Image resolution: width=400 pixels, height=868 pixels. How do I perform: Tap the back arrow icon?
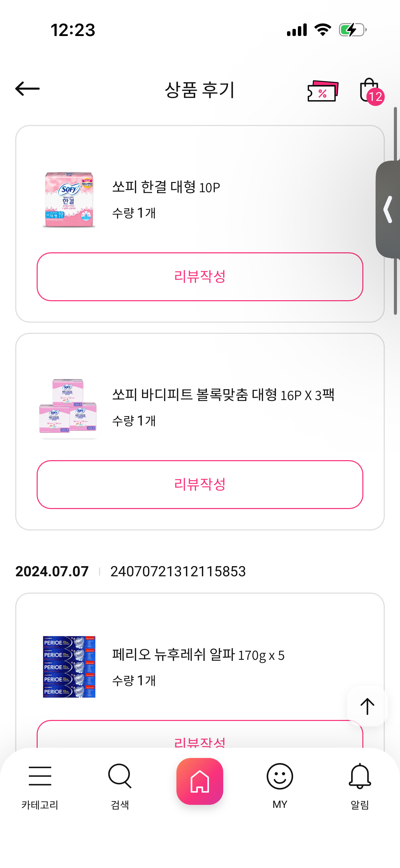point(27,89)
